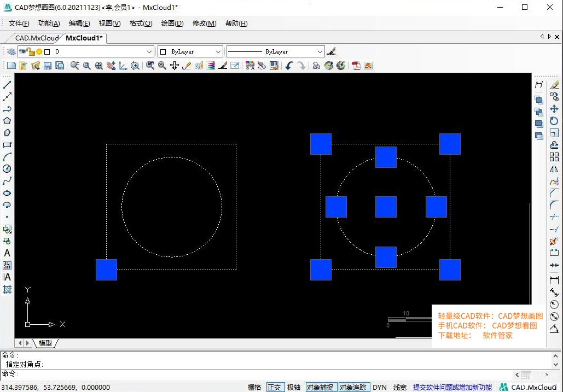Choose the Mirror tool
The height and width of the screenshot is (392, 563).
pyautogui.click(x=554, y=169)
